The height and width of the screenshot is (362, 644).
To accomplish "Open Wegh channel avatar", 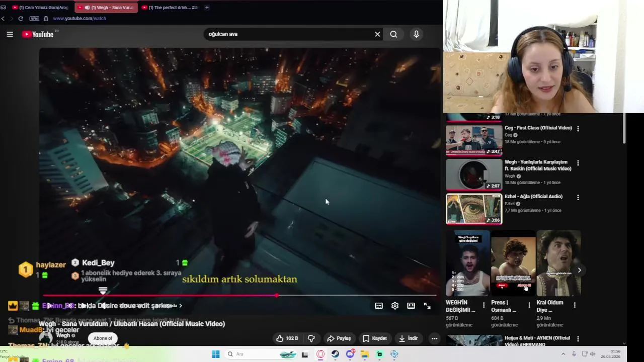I will (46, 337).
